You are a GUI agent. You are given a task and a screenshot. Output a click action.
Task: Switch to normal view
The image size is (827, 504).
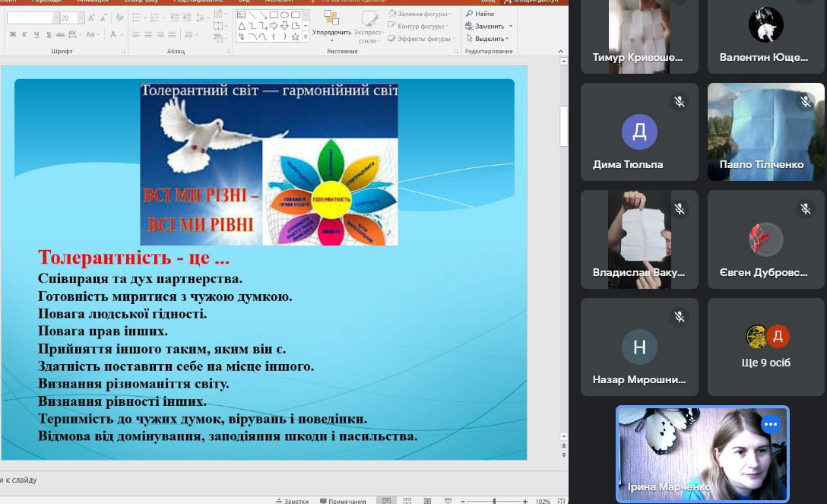pos(387,500)
